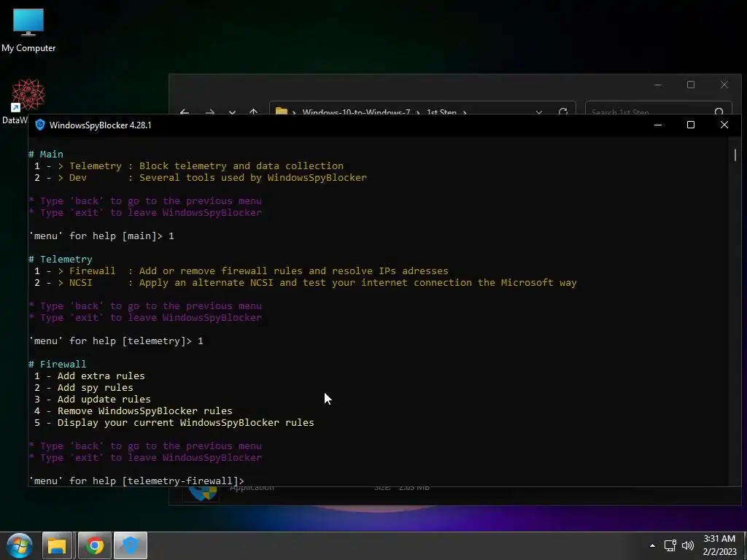Viewport: 747px width, 560px height.
Task: Go up one folder in Explorer
Action: pyautogui.click(x=253, y=112)
